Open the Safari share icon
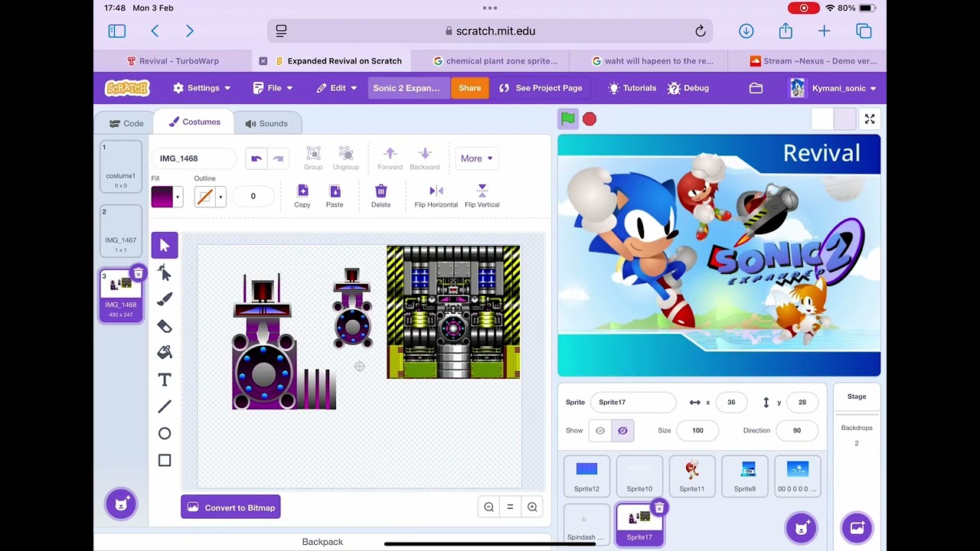The width and height of the screenshot is (980, 551). [x=786, y=31]
